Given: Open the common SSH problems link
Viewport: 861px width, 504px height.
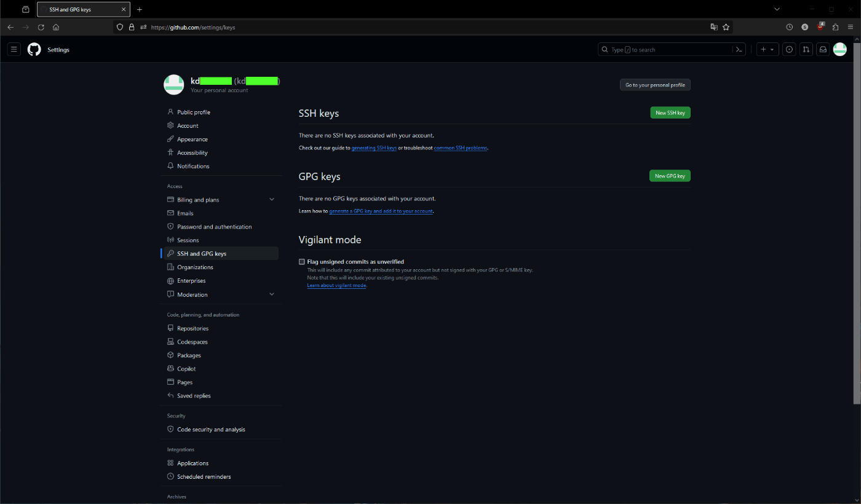Looking at the screenshot, I should (461, 148).
